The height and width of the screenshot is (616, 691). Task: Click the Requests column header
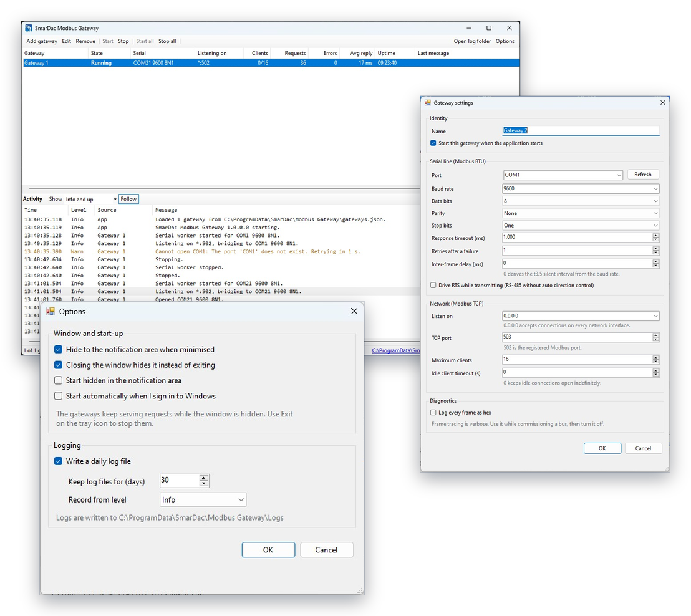[x=289, y=53]
